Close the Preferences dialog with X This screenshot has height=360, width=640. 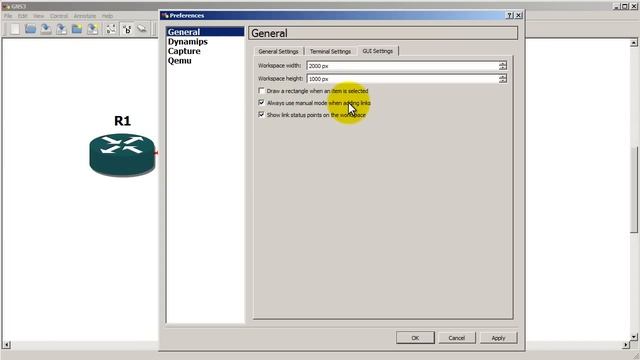518,16
